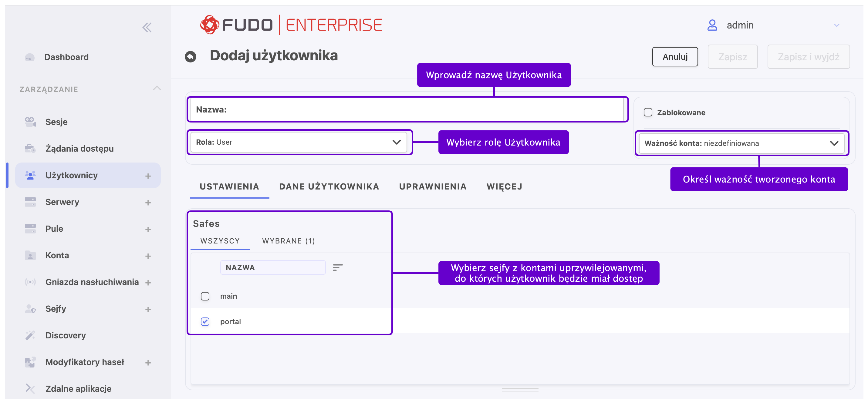Image resolution: width=868 pixels, height=406 pixels.
Task: Add new safe with Sejfy plus icon
Action: pos(148,309)
